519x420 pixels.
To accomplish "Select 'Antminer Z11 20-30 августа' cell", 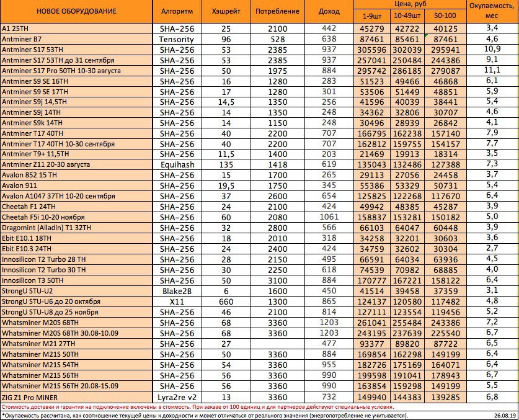I will click(76, 164).
